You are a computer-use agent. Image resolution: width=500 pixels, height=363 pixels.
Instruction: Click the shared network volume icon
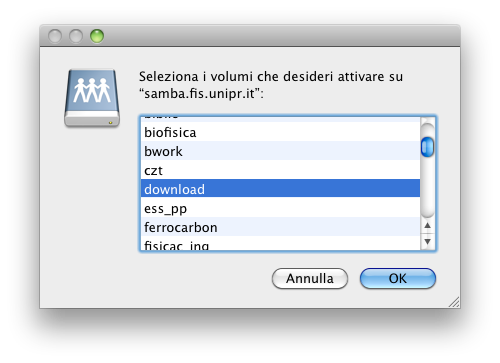[92, 98]
